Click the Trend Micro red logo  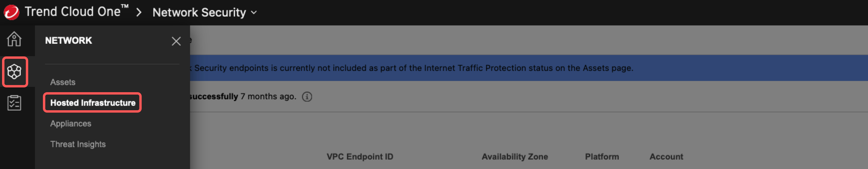[12, 12]
